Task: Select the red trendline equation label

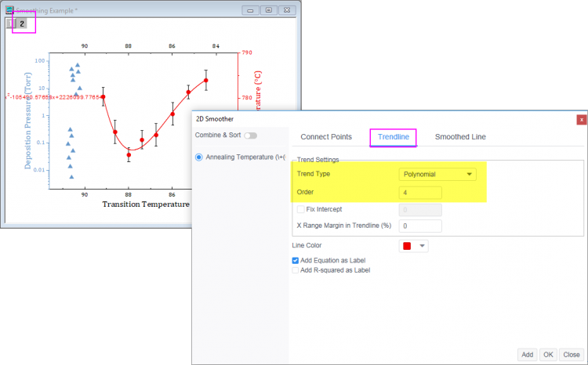Action: (x=53, y=97)
